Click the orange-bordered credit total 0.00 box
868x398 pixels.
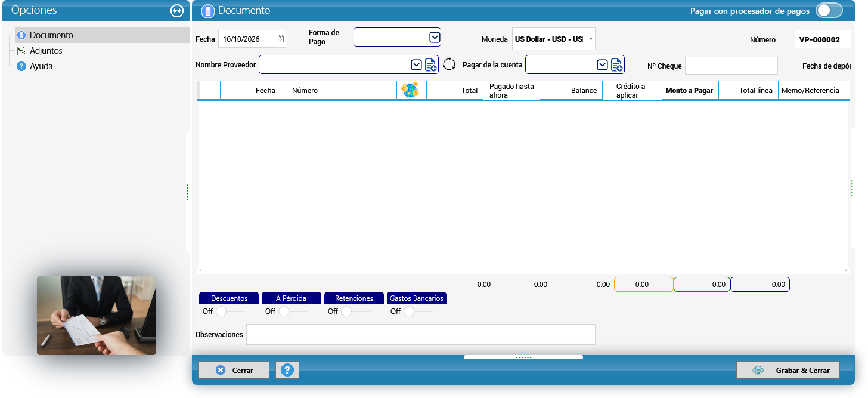tap(643, 285)
